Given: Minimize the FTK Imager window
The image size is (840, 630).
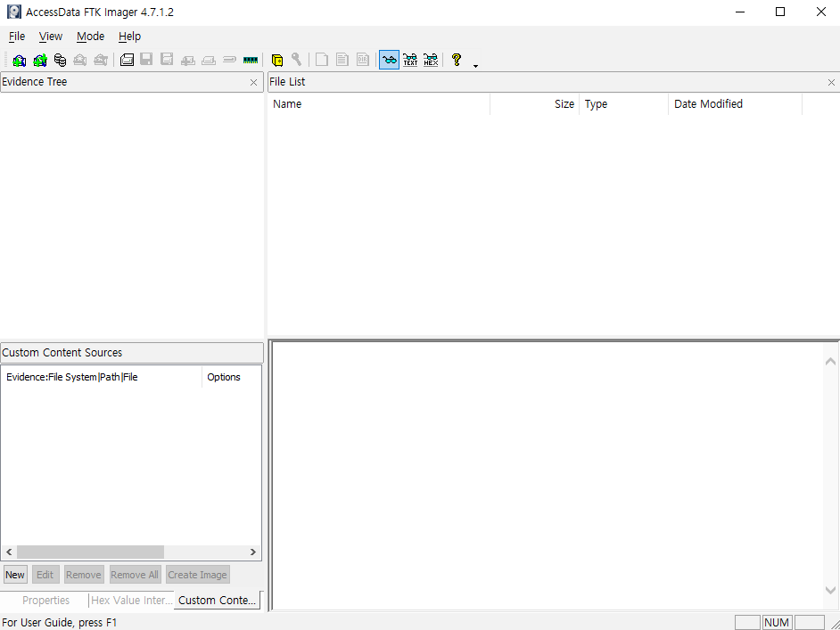Looking at the screenshot, I should pyautogui.click(x=740, y=12).
